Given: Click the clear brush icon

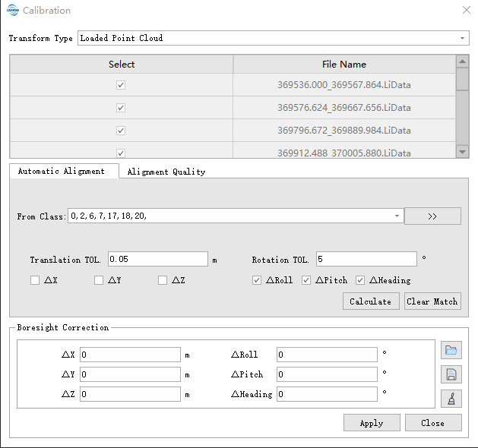Looking at the screenshot, I should pos(451,398).
